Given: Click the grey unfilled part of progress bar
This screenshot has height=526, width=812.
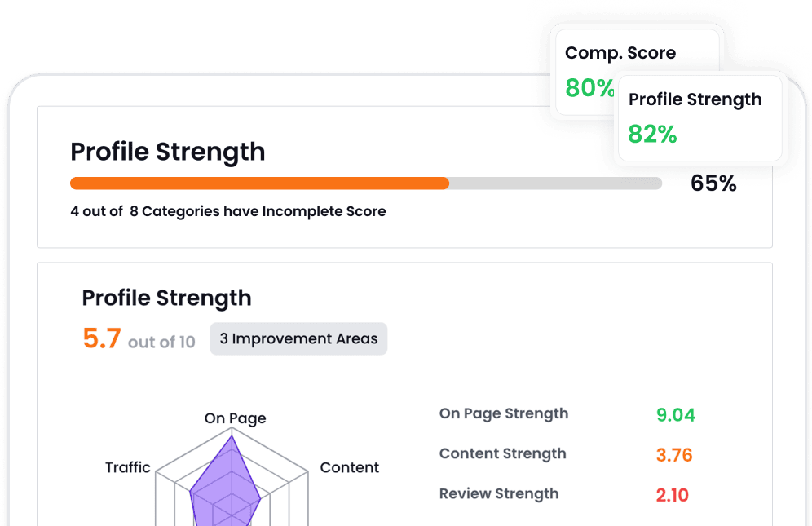Looking at the screenshot, I should [x=554, y=183].
